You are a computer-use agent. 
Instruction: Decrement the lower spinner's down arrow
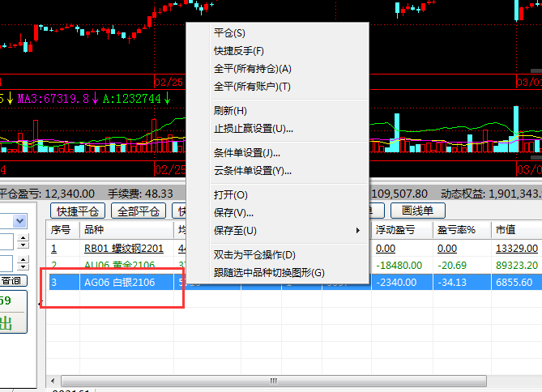point(23,266)
